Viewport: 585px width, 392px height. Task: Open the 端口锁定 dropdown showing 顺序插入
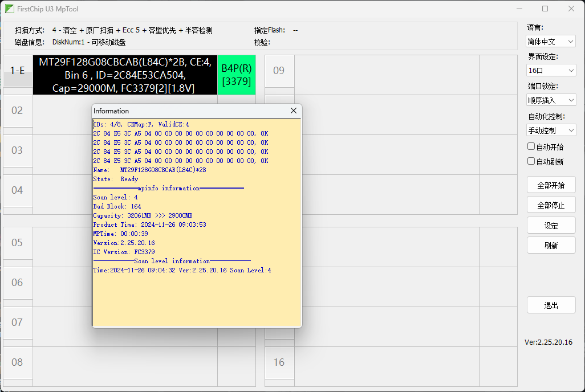tap(551, 100)
